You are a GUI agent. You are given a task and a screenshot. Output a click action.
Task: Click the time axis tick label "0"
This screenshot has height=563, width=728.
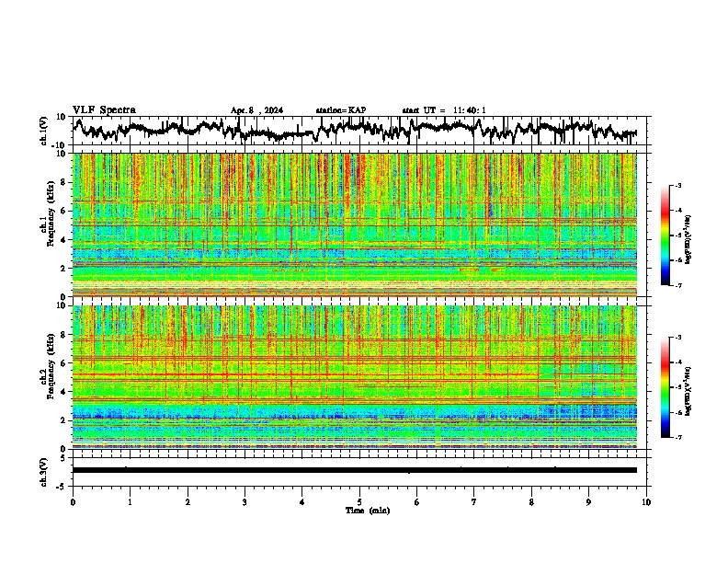(73, 502)
